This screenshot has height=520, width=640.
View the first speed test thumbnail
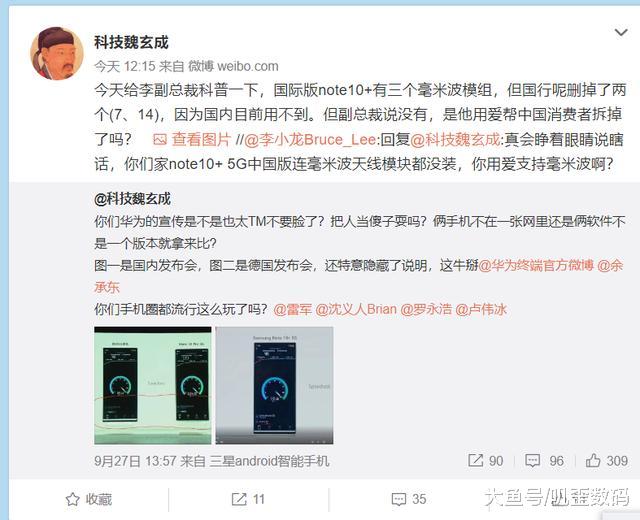pyautogui.click(x=153, y=385)
